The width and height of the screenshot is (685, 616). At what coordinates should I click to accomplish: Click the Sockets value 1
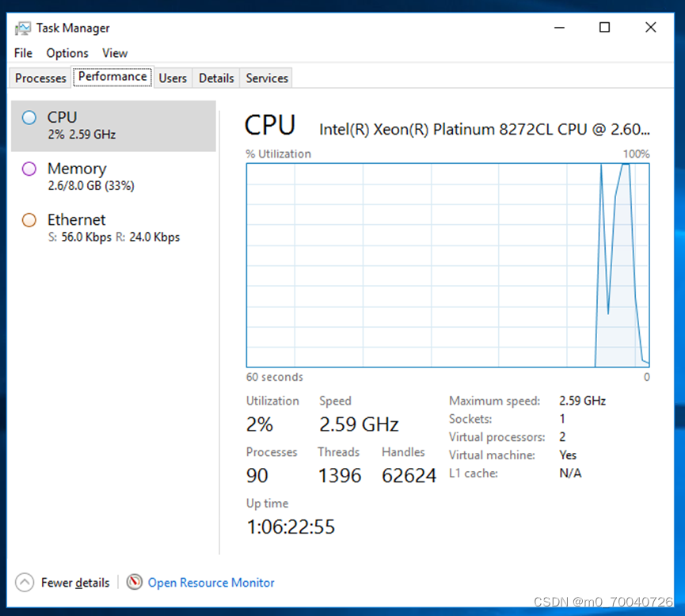coord(562,419)
